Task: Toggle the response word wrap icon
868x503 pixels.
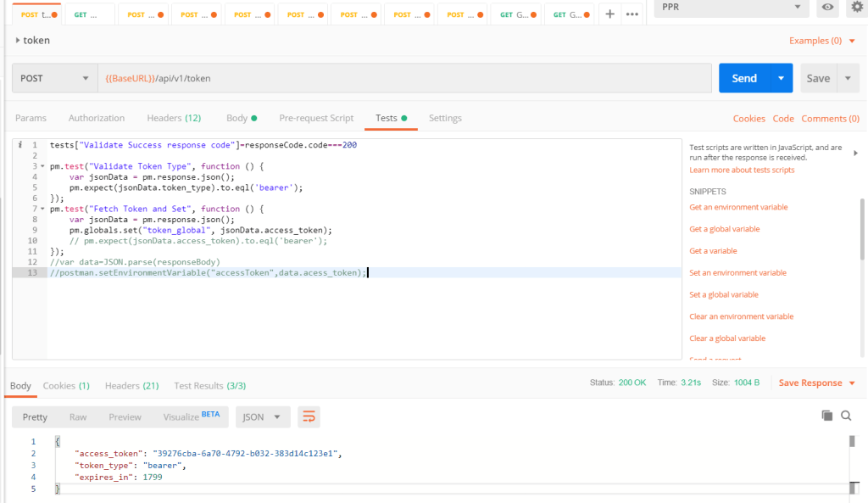Action: tap(309, 416)
